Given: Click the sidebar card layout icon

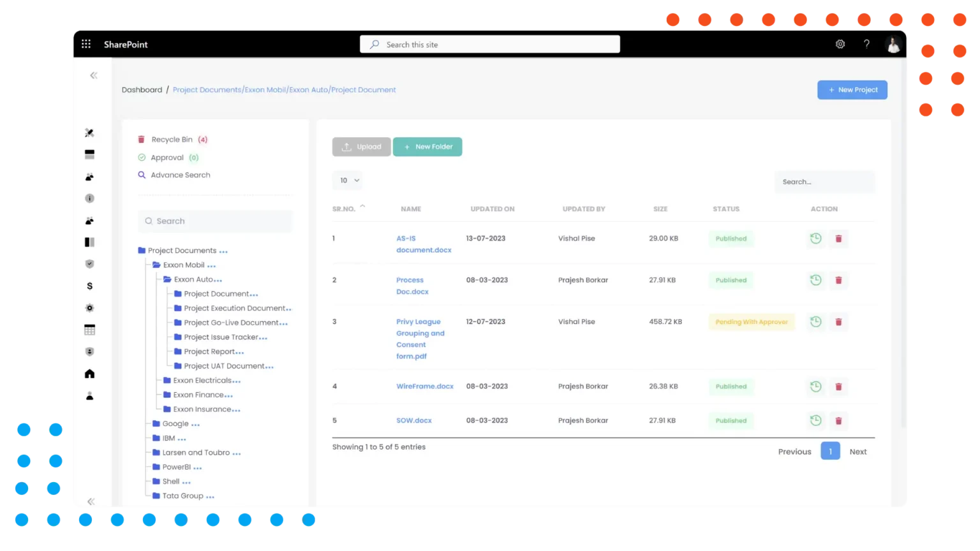Looking at the screenshot, I should point(89,154).
